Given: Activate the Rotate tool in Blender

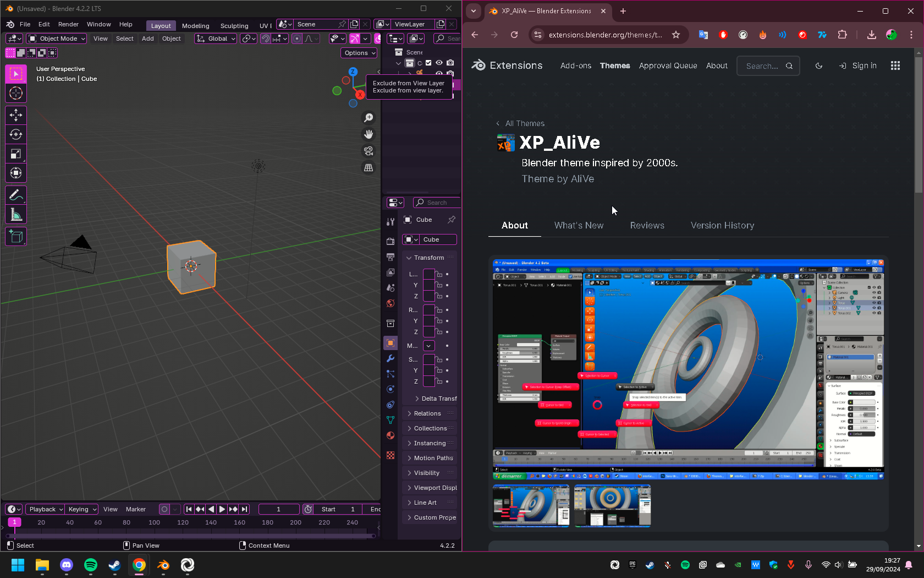Looking at the screenshot, I should (x=16, y=134).
